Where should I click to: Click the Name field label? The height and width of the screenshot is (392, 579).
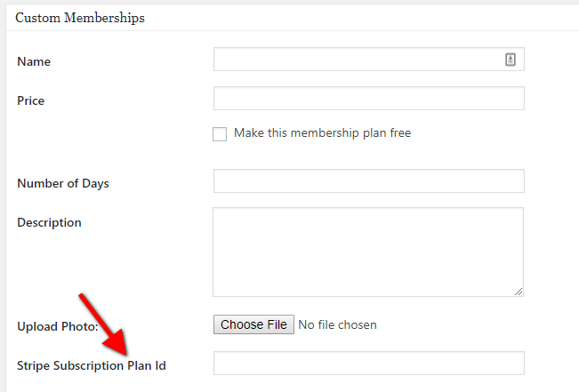pyautogui.click(x=34, y=62)
